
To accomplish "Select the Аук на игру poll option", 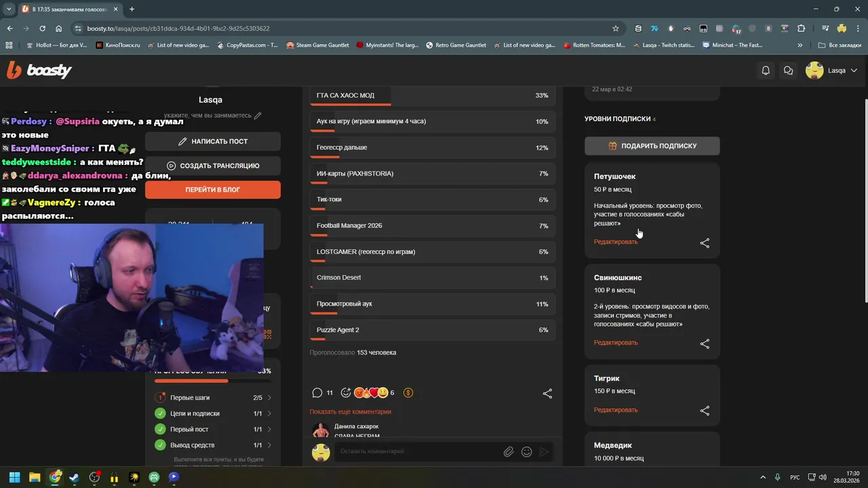I will click(432, 121).
